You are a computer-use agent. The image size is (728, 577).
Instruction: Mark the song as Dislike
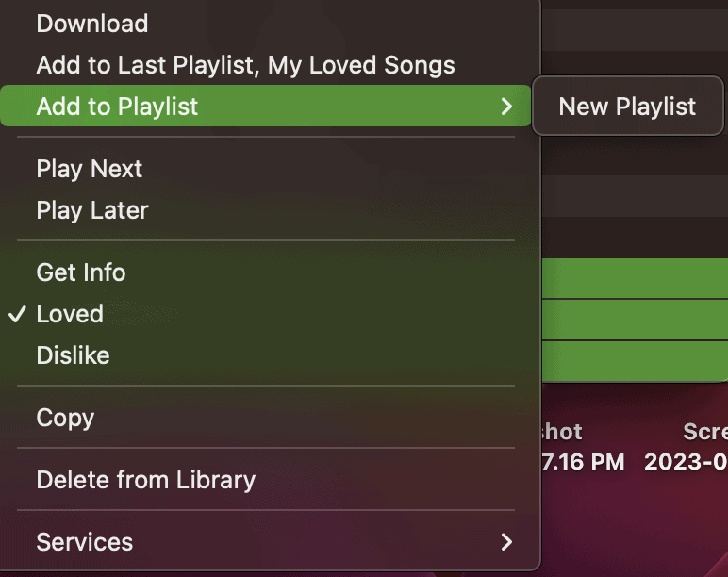tap(73, 355)
